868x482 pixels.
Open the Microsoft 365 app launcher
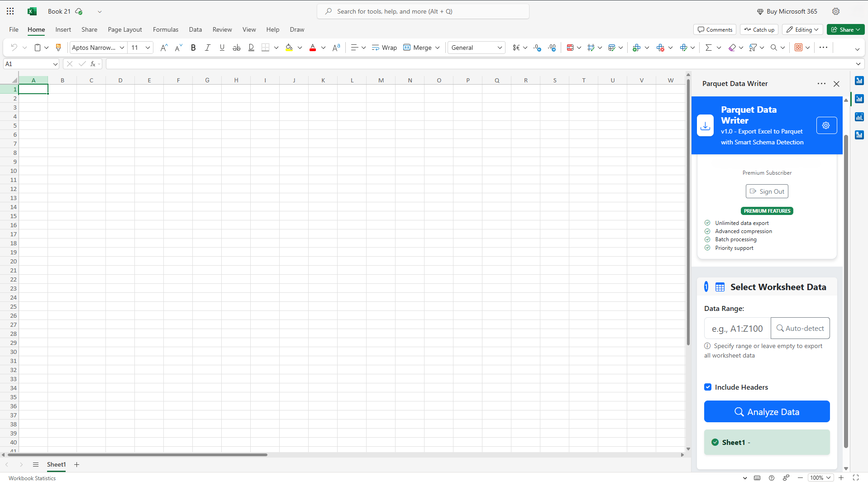(x=10, y=11)
